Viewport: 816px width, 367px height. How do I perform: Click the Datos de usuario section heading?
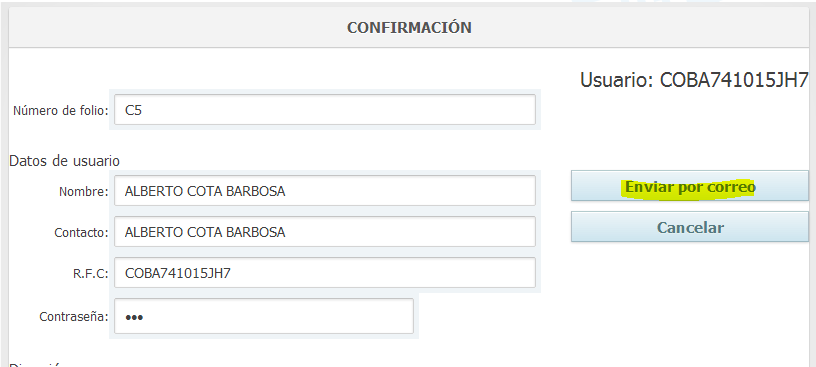pyautogui.click(x=64, y=161)
